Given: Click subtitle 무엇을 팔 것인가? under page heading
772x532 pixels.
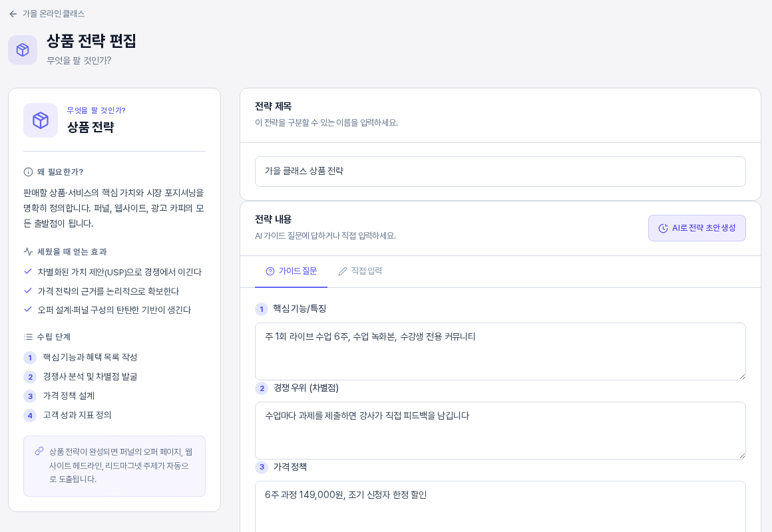Looking at the screenshot, I should click(79, 61).
